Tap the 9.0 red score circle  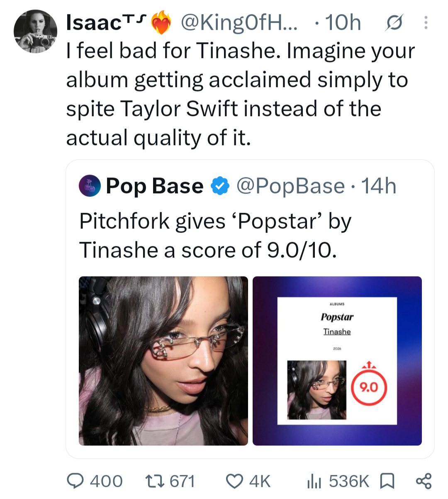point(369,387)
